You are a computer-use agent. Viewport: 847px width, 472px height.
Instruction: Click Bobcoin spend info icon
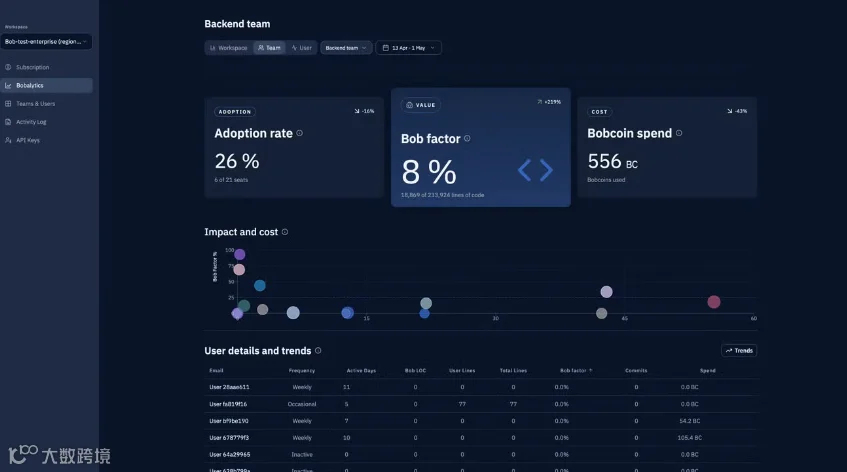click(679, 133)
